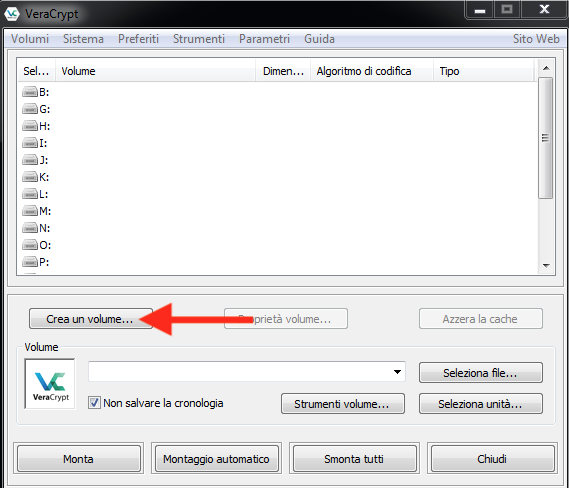Click Crea un volume button
This screenshot has height=488, width=569.
(x=91, y=319)
